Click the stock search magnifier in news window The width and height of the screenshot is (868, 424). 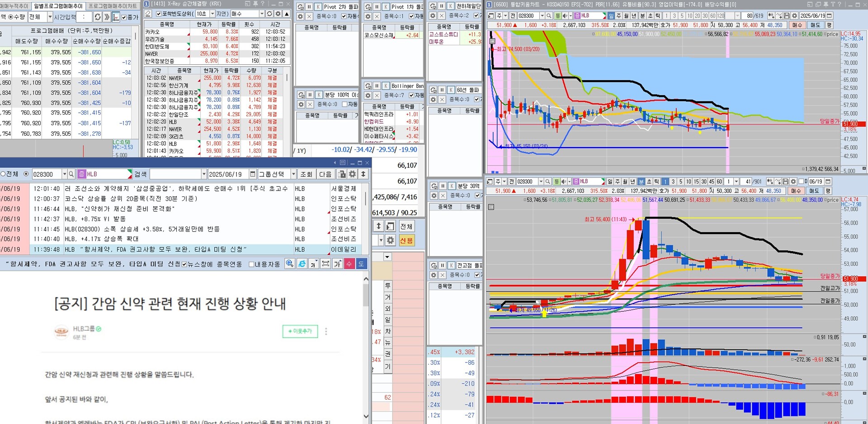[71, 174]
